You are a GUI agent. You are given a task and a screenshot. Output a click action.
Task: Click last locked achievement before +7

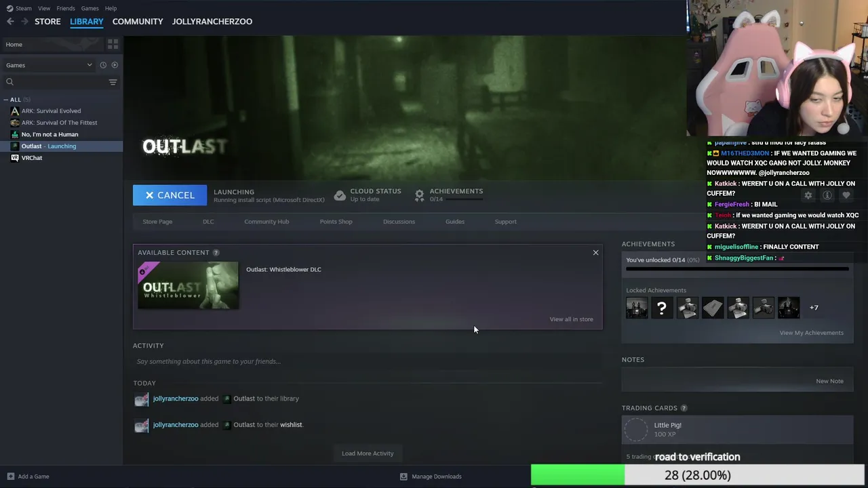(789, 308)
